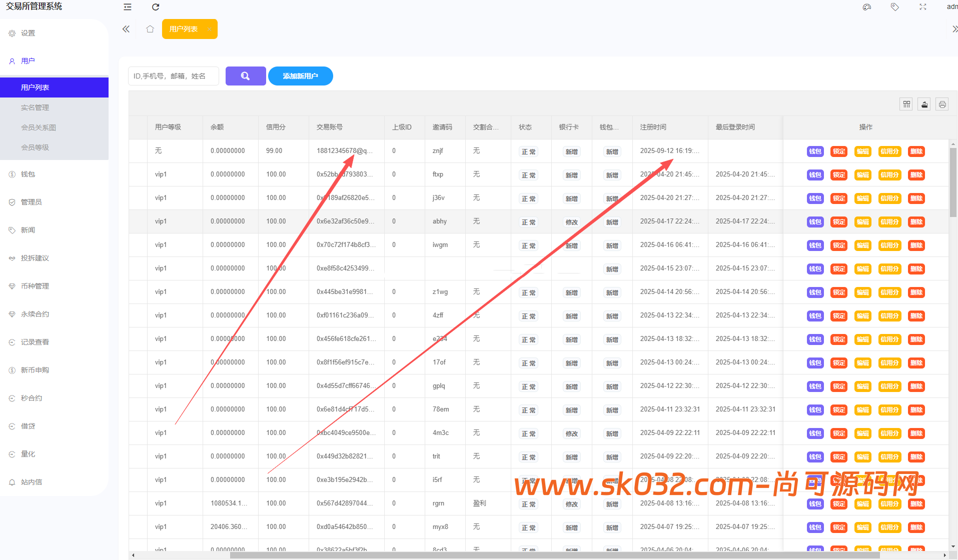Viewport: 958px width, 560px height.
Task: Collapse the sidebar with the menu fold icon
Action: 128,7
